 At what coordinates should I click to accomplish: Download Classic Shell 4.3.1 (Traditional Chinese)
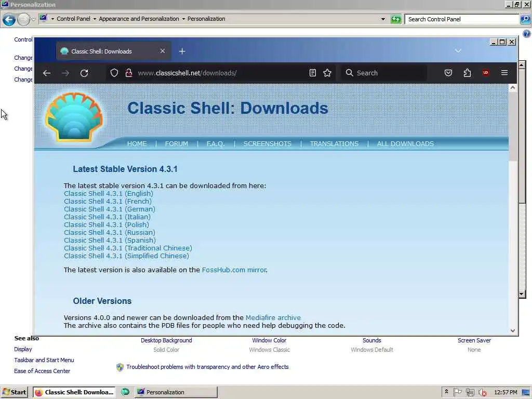[128, 248]
